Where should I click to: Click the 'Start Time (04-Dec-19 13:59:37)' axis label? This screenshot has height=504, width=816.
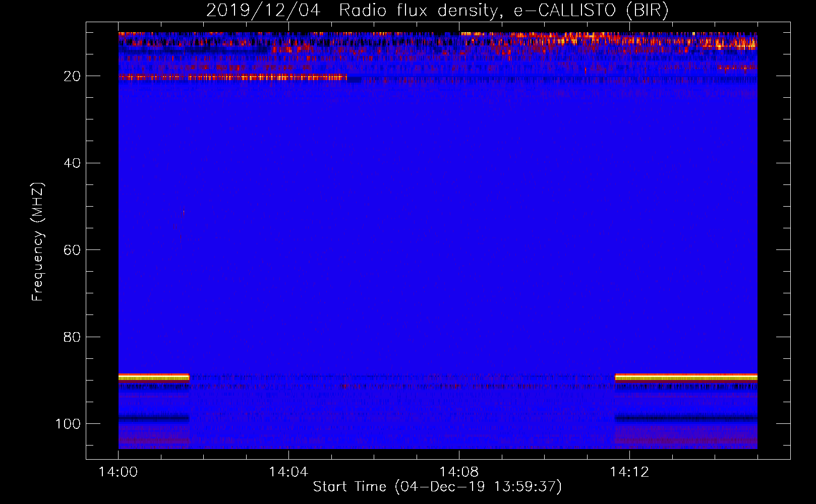point(437,487)
